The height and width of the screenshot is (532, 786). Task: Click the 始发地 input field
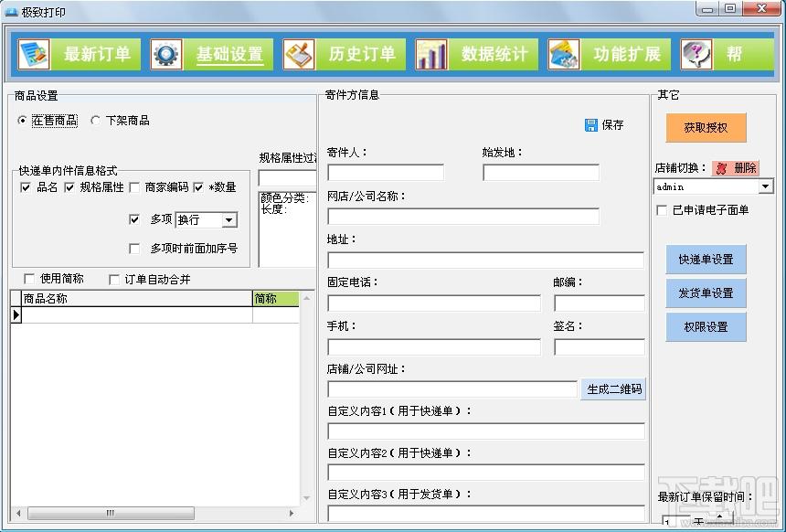[541, 173]
